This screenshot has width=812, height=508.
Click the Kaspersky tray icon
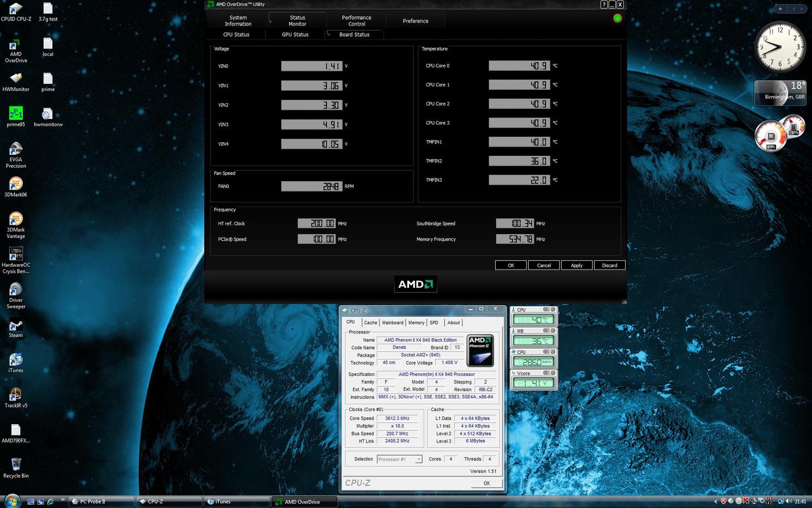point(746,502)
